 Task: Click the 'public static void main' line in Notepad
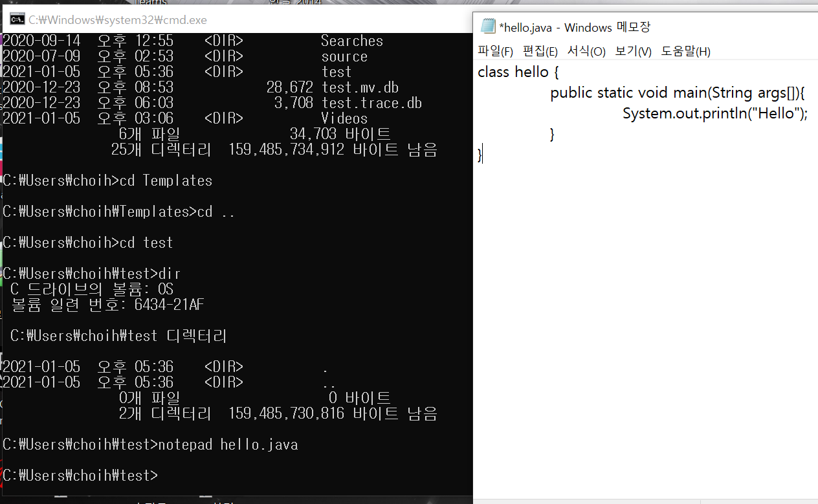[x=677, y=93]
